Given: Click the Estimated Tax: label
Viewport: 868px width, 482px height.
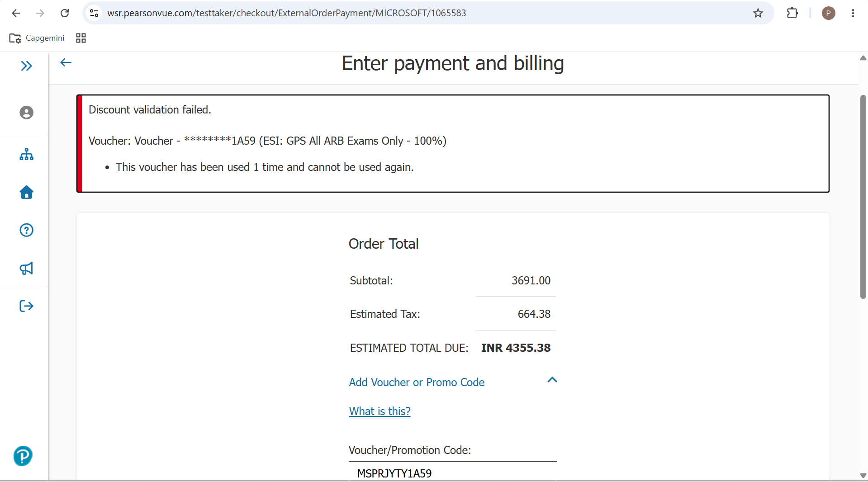Looking at the screenshot, I should click(385, 314).
